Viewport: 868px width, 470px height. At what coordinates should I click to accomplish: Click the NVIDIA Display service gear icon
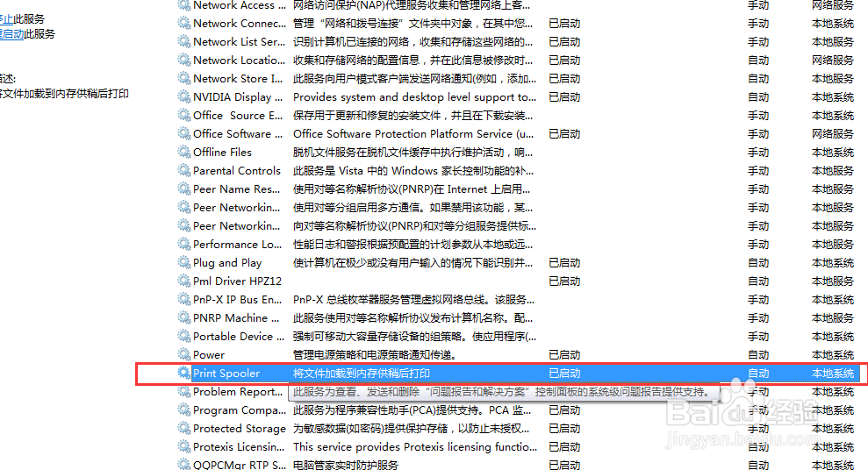[183, 96]
